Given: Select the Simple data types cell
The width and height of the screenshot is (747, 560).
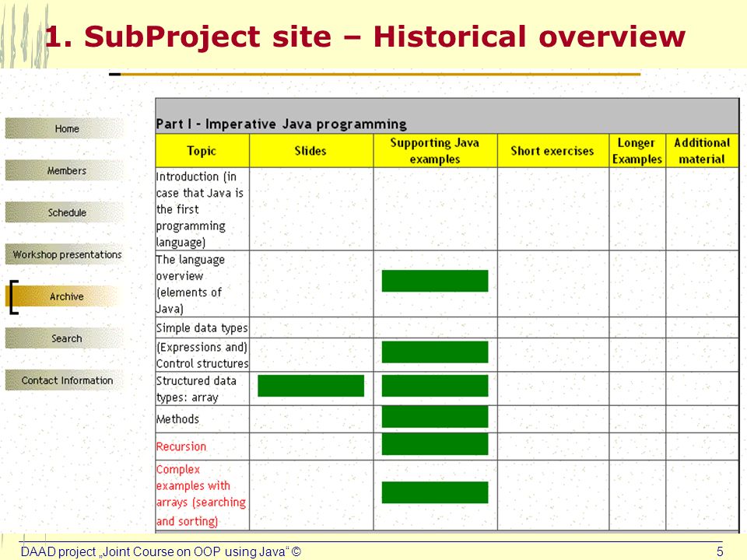Looking at the screenshot, I should (x=202, y=327).
